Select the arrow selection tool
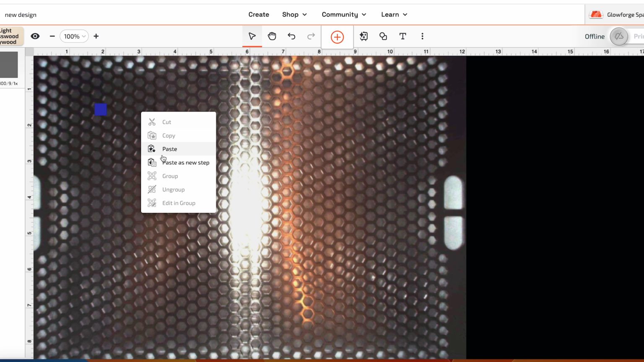644x362 pixels. 252,36
